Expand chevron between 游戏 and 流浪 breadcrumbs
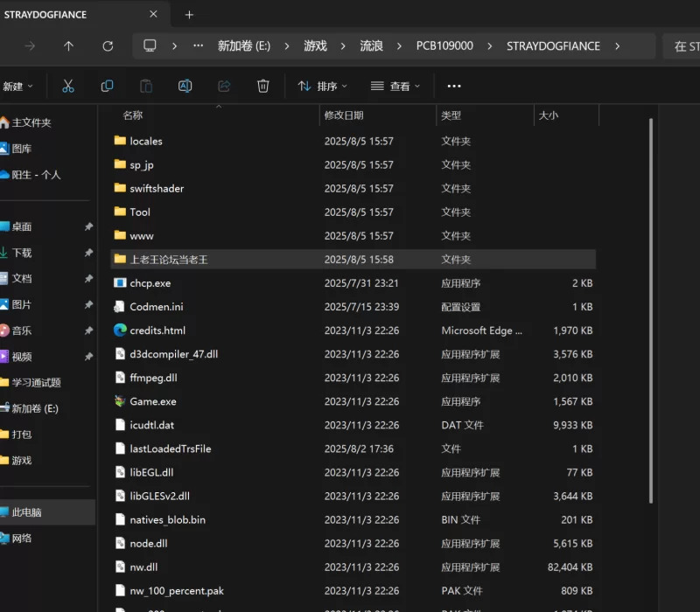 point(343,46)
